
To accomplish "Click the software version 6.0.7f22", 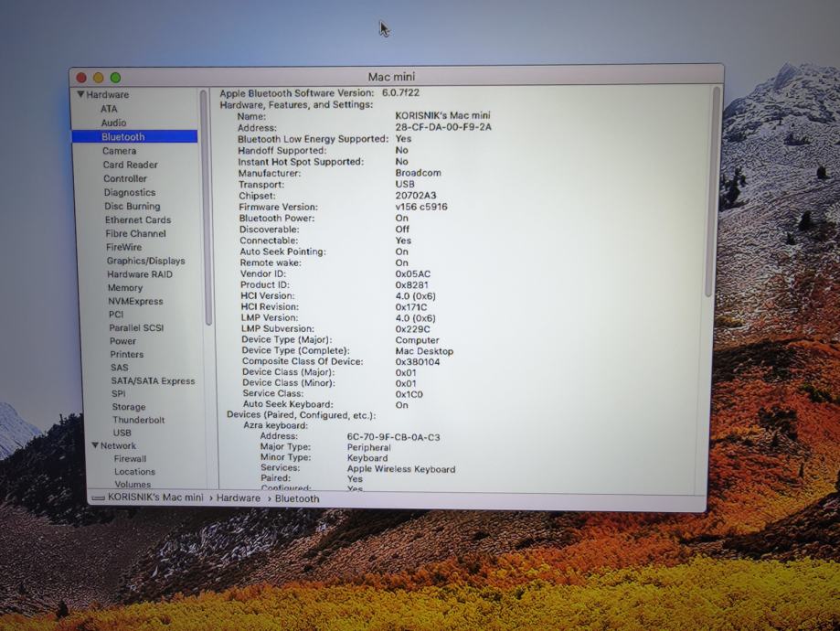I will 400,92.
